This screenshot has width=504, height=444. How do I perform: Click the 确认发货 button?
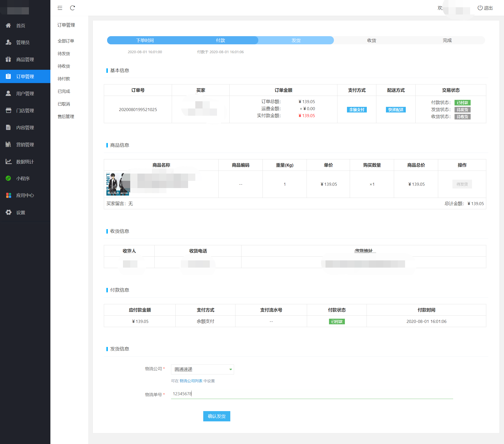(x=216, y=416)
